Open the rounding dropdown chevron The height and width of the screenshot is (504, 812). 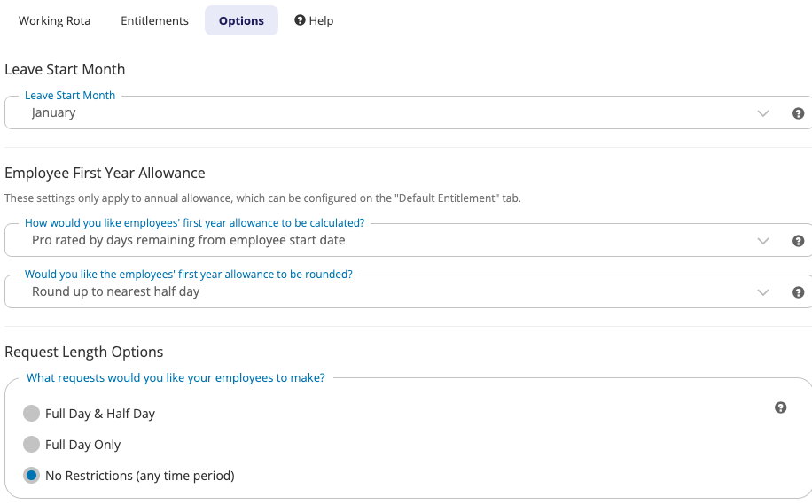pos(763,292)
